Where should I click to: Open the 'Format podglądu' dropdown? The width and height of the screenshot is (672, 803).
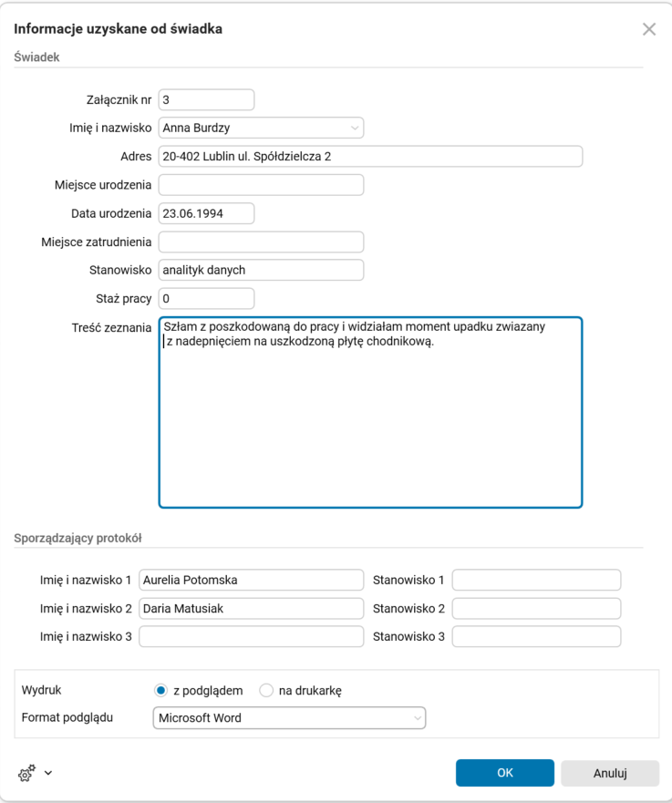(x=289, y=718)
